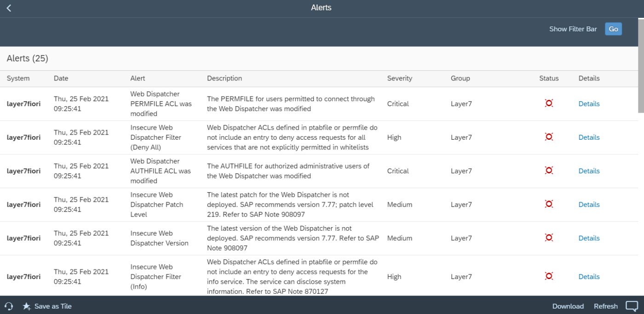Sort alerts by the Severity column
The width and height of the screenshot is (644, 314).
(x=399, y=78)
